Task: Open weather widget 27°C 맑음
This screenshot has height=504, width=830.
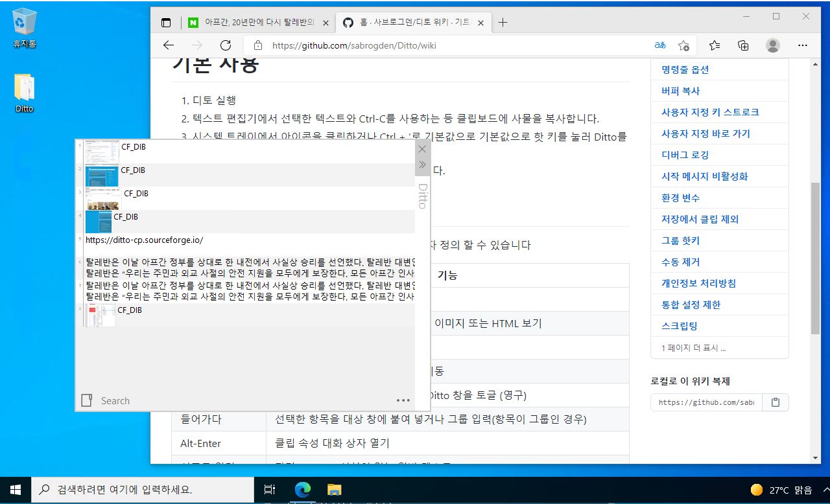Action: pyautogui.click(x=781, y=489)
